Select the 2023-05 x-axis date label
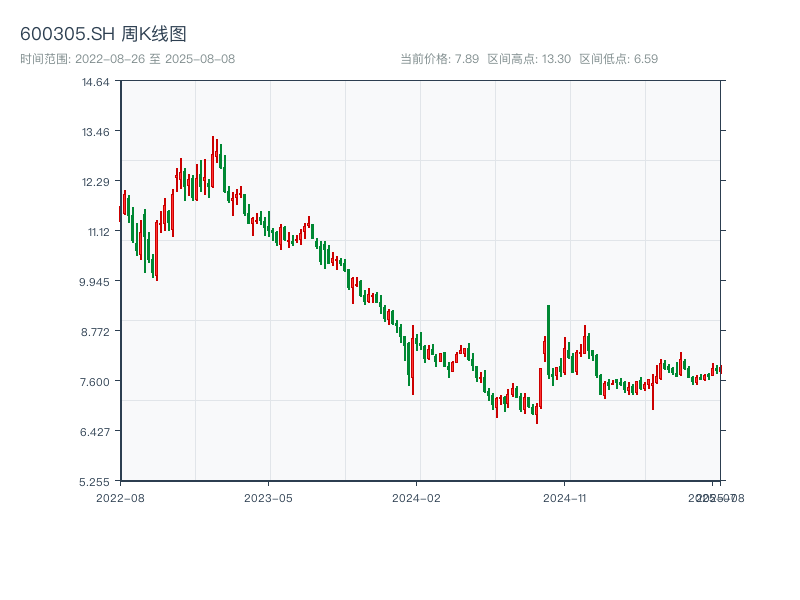The width and height of the screenshot is (800, 600). 268,497
